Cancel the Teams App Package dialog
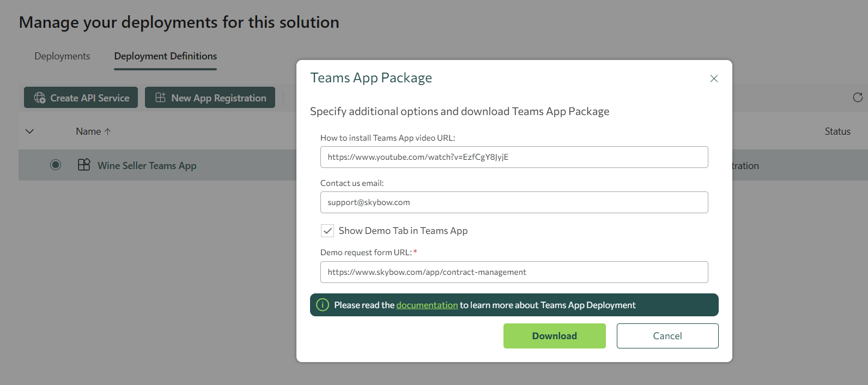Image resolution: width=868 pixels, height=385 pixels. click(x=667, y=336)
